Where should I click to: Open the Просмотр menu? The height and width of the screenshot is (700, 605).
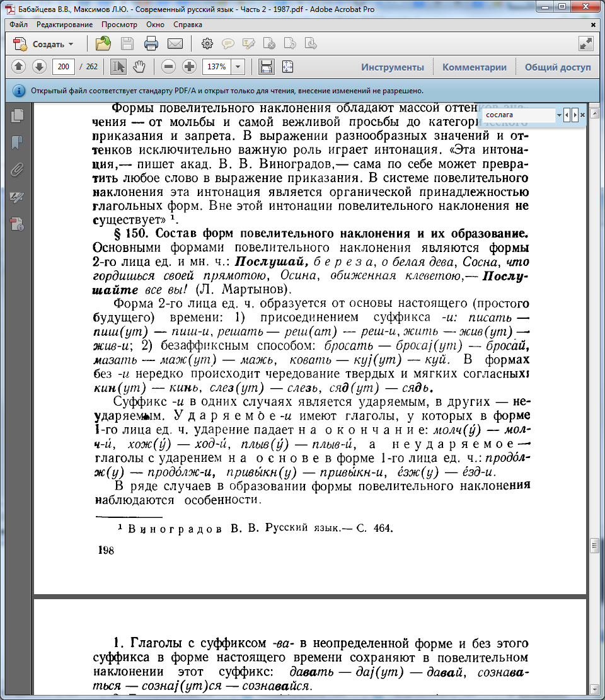click(x=119, y=25)
